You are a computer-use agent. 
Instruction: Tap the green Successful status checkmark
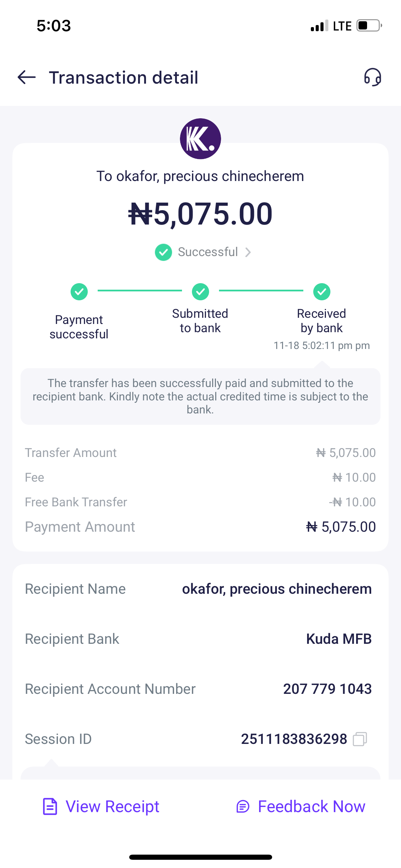click(x=163, y=252)
